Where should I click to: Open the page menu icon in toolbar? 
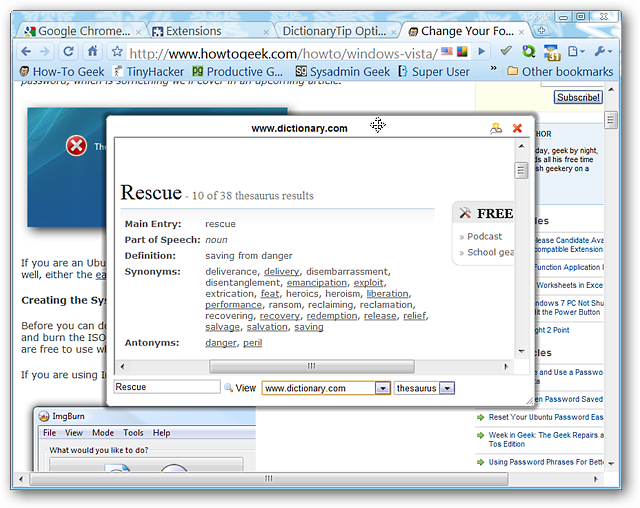pos(577,52)
